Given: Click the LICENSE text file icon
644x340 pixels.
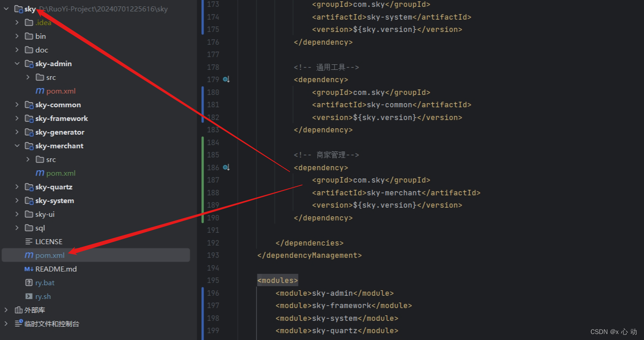Looking at the screenshot, I should [x=29, y=242].
